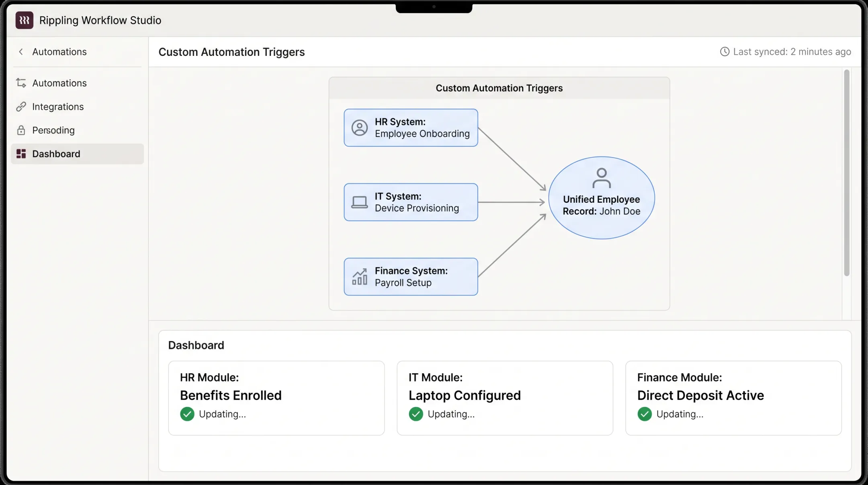Go back using the Automations chevron

coord(21,52)
